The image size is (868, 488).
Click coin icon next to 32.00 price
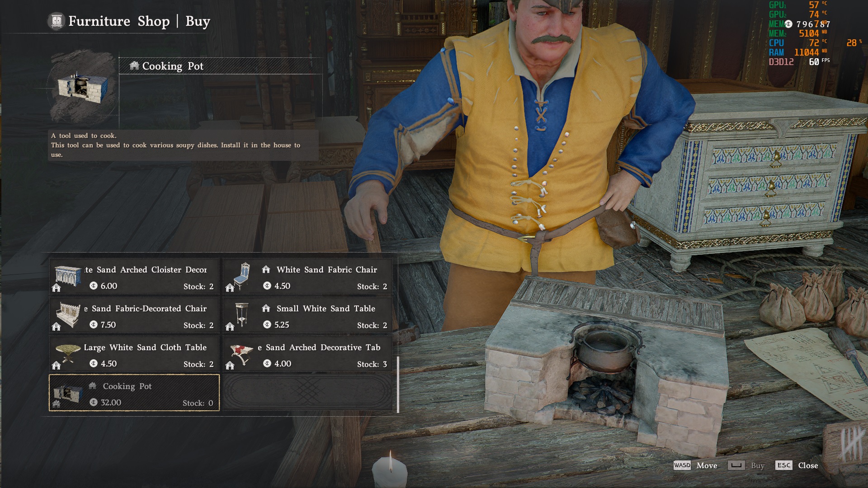click(x=94, y=402)
